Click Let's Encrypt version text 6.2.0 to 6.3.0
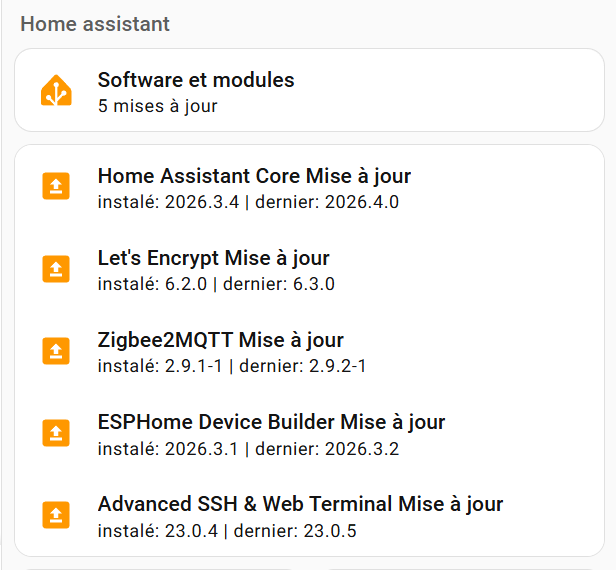The height and width of the screenshot is (570, 616). click(x=216, y=284)
